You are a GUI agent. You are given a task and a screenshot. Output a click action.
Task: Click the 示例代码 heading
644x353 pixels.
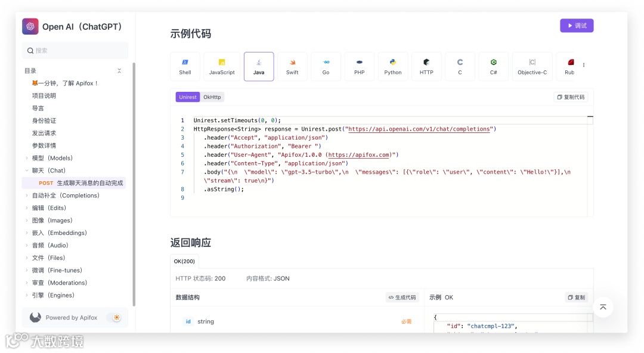click(x=191, y=34)
